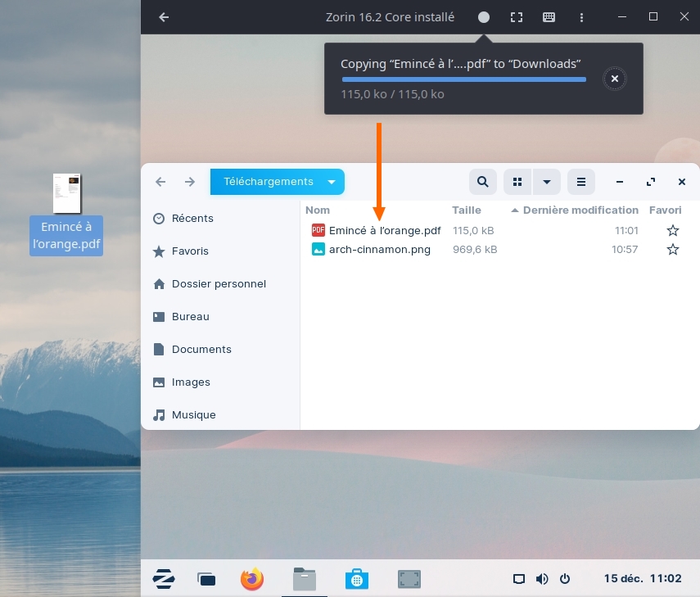
Task: Open view options dropdown arrow
Action: (546, 182)
